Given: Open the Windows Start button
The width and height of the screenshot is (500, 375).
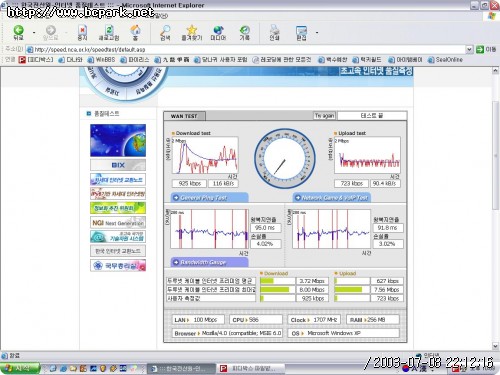Looking at the screenshot, I should pos(20,368).
